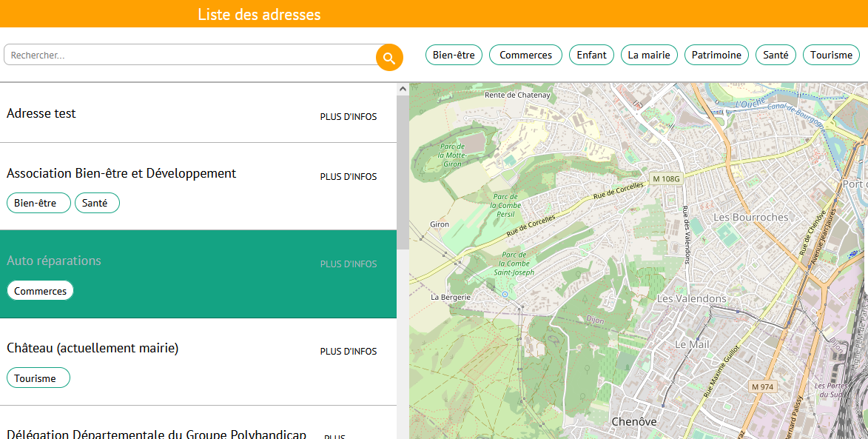
Task: Select the Adresse test list entry
Action: click(148, 113)
